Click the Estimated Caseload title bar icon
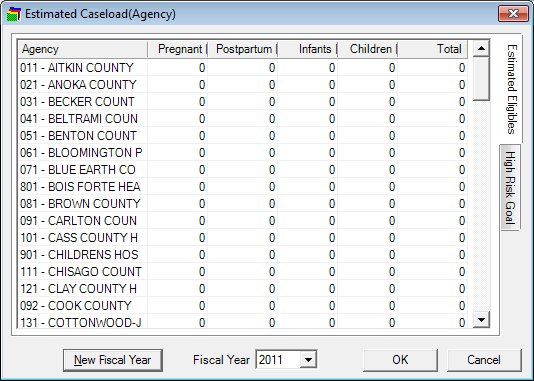Viewport: 534px width, 381px height. (x=14, y=14)
